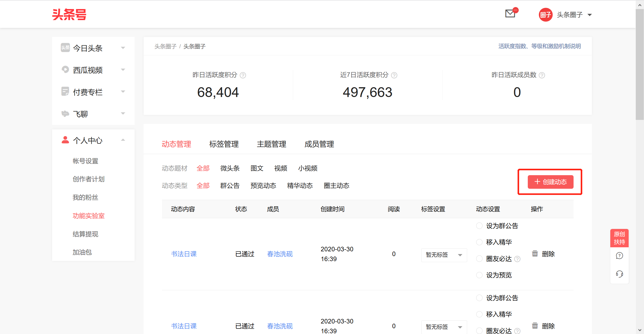
Task: Expand the 飞聊 menu arrow
Action: click(123, 113)
